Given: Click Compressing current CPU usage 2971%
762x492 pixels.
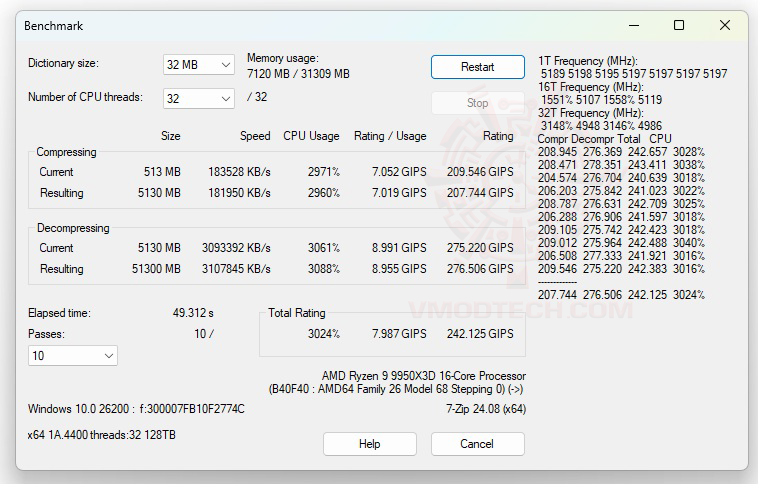Looking at the screenshot, I should [324, 172].
